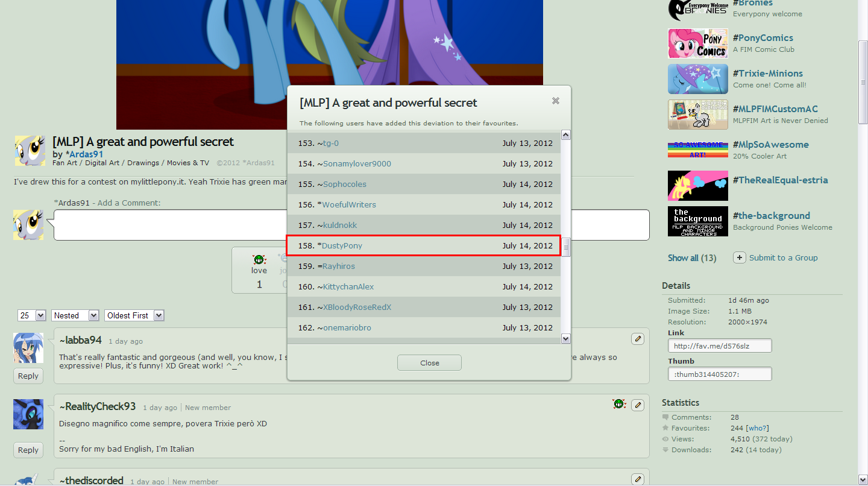Click favourites list scrollbar up arrow
868x486 pixels.
(565, 135)
